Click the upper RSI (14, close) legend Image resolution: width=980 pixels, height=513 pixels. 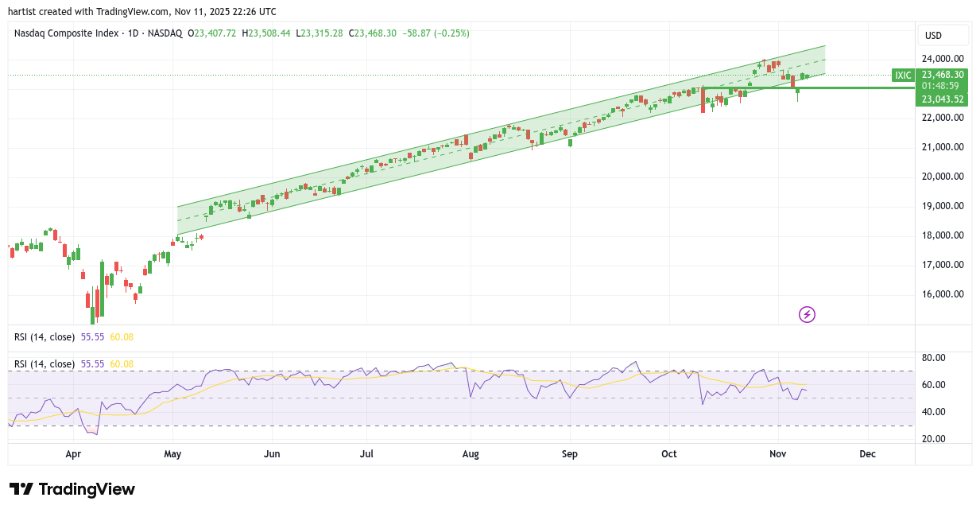[45, 337]
